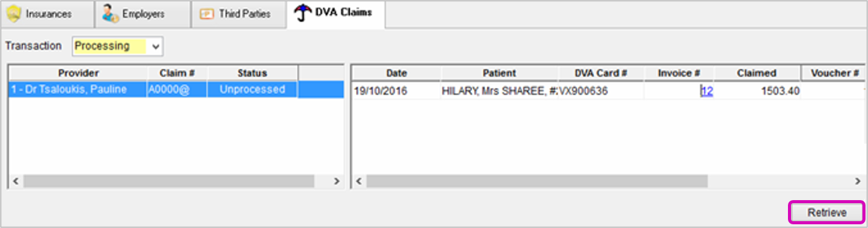
Task: Open the Employers tab
Action: point(143,14)
